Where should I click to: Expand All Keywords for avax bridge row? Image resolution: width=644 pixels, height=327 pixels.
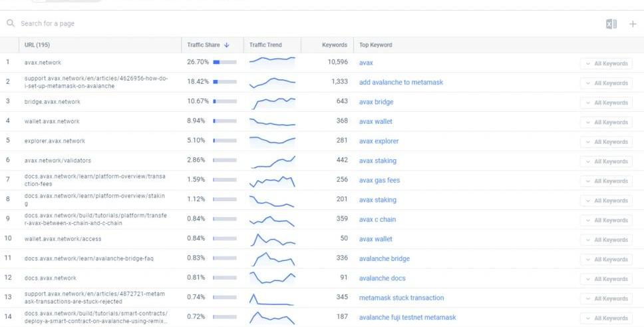[605, 103]
